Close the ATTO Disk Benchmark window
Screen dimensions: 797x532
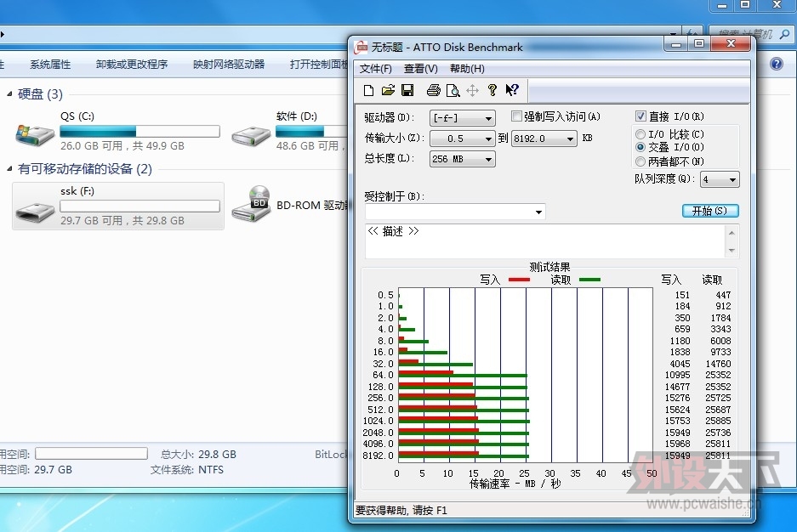pyautogui.click(x=731, y=44)
